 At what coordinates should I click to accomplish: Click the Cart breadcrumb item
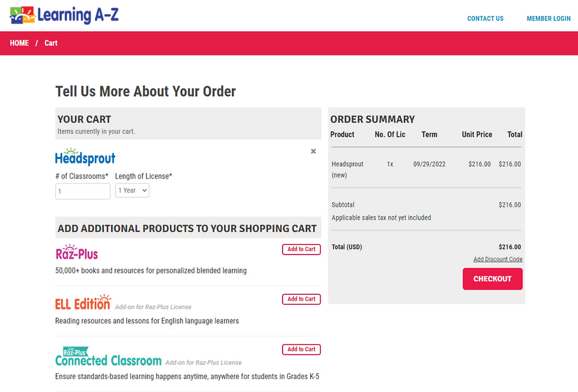point(51,43)
